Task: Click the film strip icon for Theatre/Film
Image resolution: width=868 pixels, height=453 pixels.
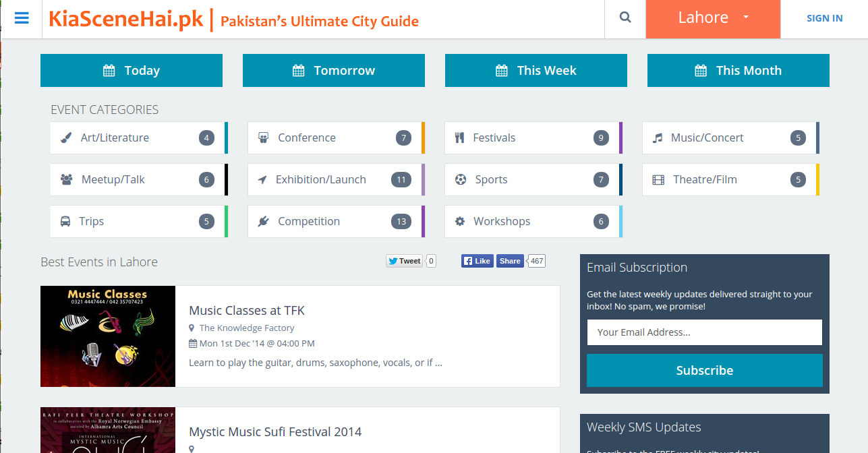Action: point(658,180)
